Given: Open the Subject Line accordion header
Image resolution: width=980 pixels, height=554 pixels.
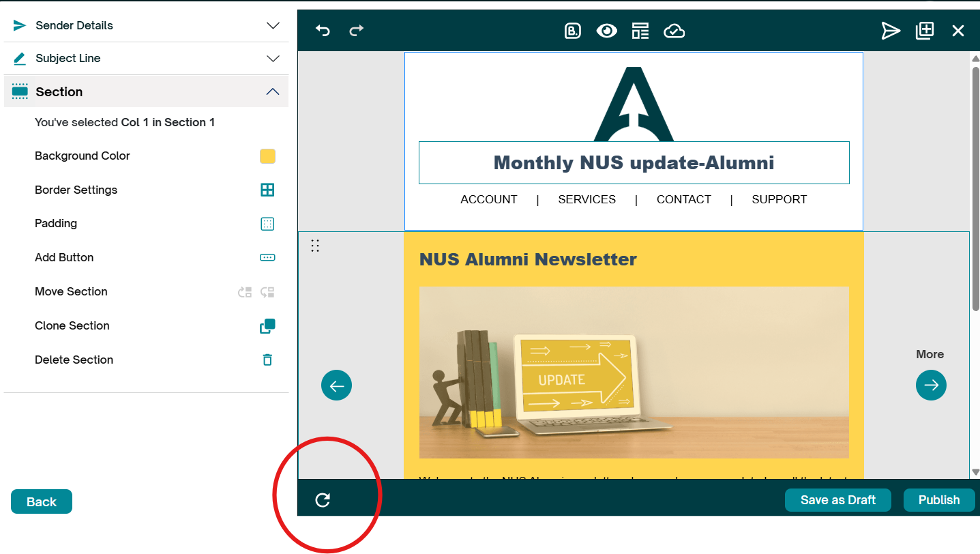Looking at the screenshot, I should (x=146, y=59).
